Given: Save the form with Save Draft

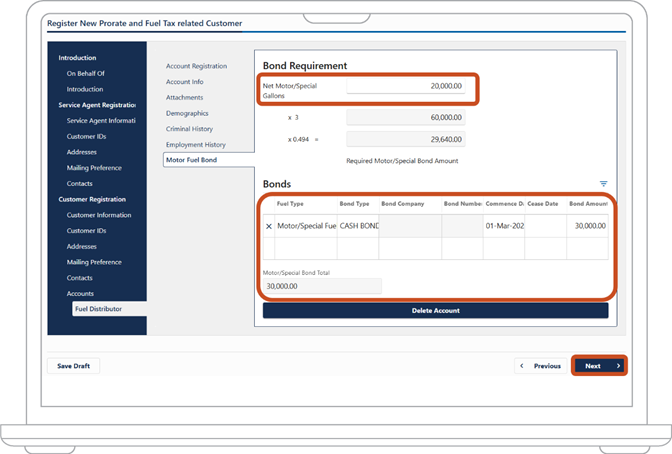Looking at the screenshot, I should coord(73,366).
